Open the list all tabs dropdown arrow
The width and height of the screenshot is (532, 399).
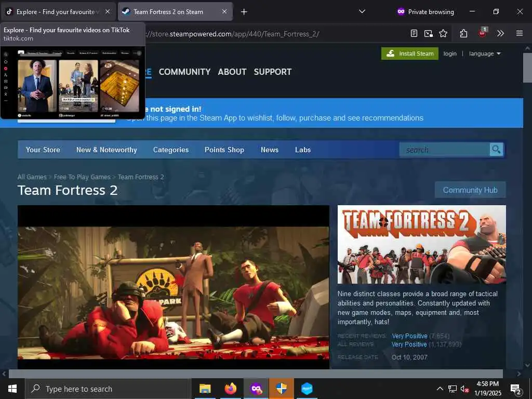pyautogui.click(x=362, y=11)
